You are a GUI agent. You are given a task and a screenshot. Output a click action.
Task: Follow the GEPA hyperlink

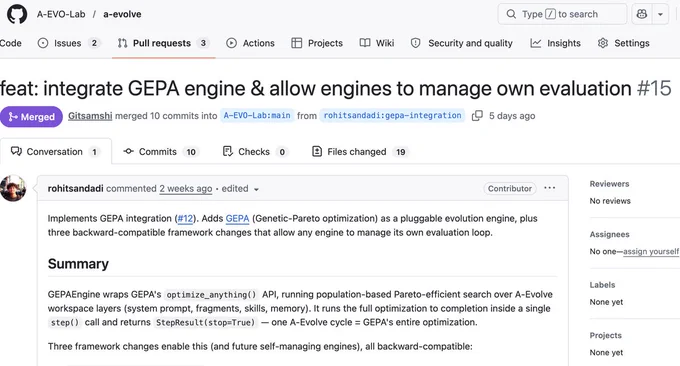(237, 219)
